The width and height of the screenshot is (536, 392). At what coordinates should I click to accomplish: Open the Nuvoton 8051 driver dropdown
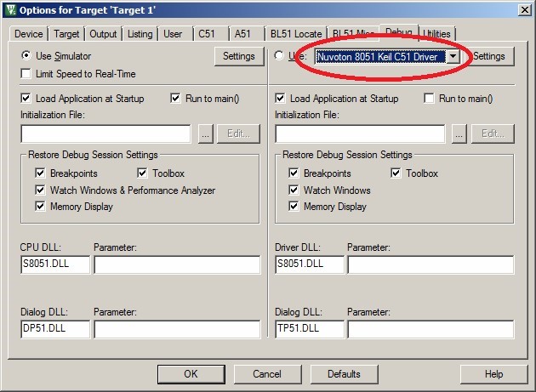(x=453, y=56)
